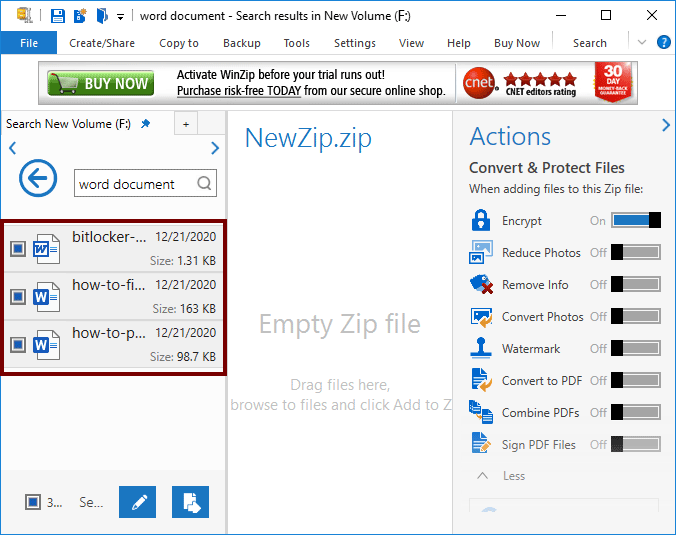
Task: Toggle checkbox for bitlocker file
Action: (18, 248)
